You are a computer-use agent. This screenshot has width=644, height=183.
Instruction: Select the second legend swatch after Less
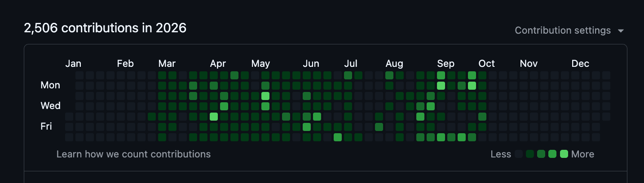[530, 154]
